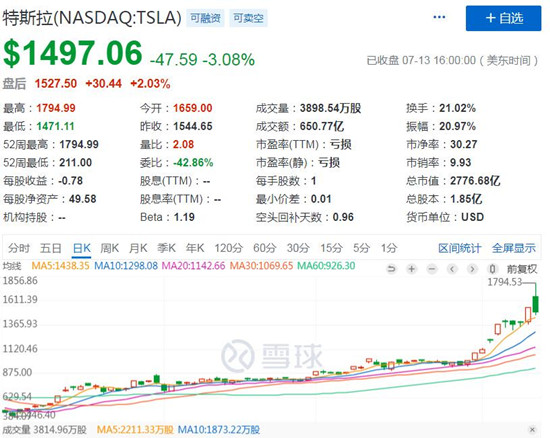Click the MA10:1298.08 indicator label

126,265
